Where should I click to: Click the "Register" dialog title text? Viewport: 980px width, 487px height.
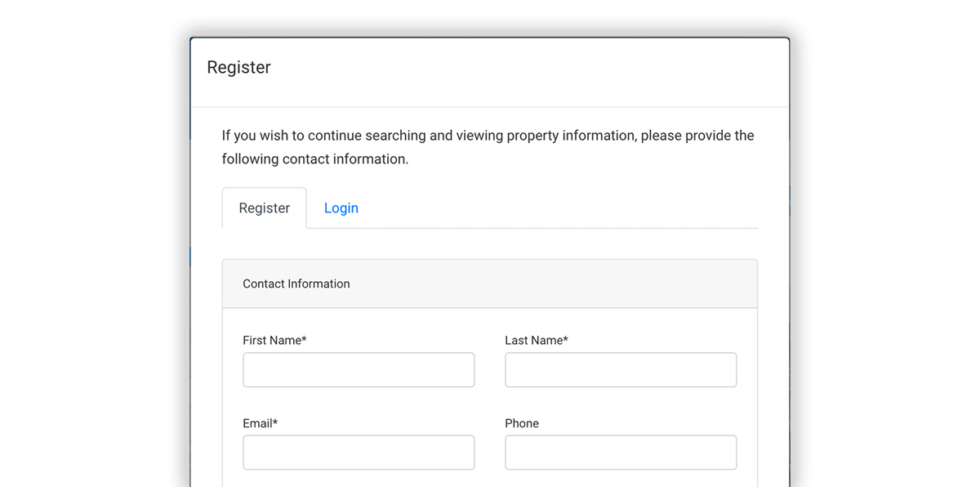pyautogui.click(x=238, y=67)
